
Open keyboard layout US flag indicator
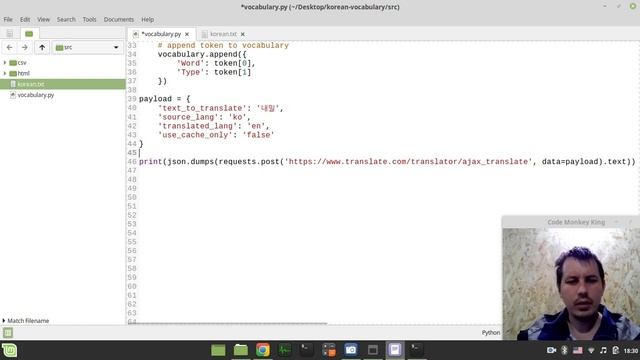[x=578, y=350]
